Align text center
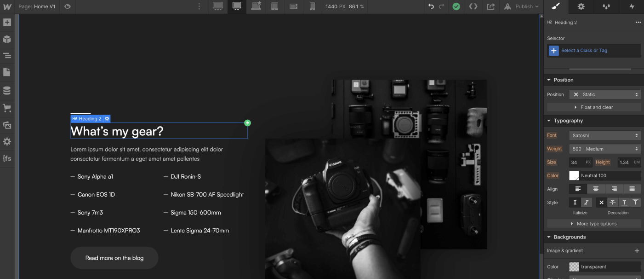644x279 pixels. (x=596, y=189)
